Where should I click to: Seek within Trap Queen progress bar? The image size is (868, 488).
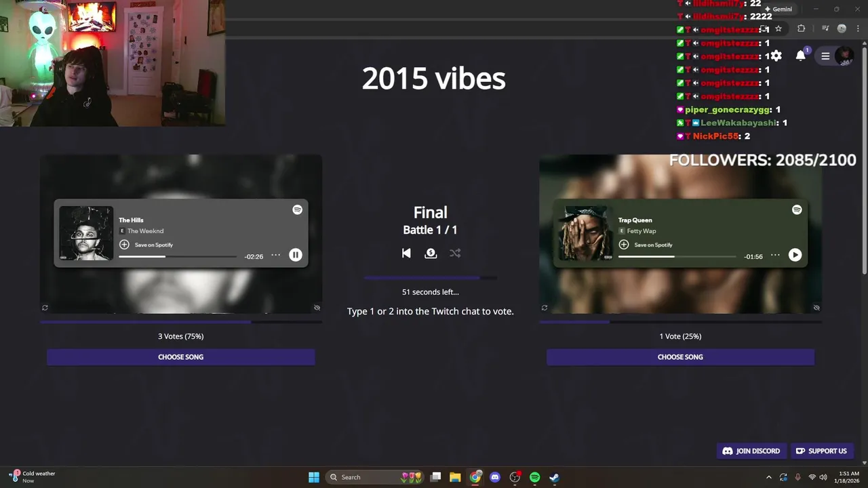click(x=677, y=257)
